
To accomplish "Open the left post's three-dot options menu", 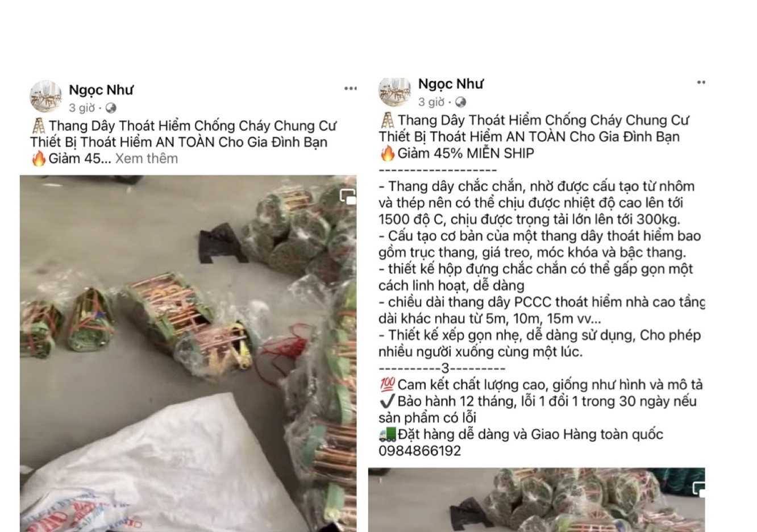I will coord(350,88).
